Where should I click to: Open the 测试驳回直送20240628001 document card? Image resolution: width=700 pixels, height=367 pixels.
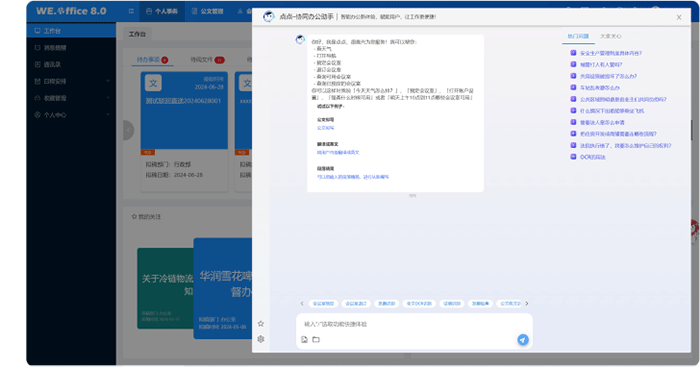pyautogui.click(x=184, y=131)
